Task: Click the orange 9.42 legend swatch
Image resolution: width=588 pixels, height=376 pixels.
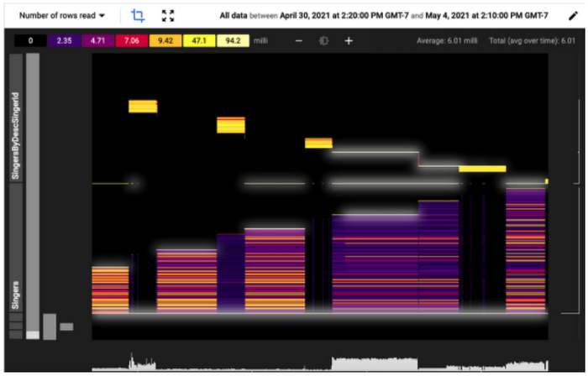Action: [x=165, y=41]
